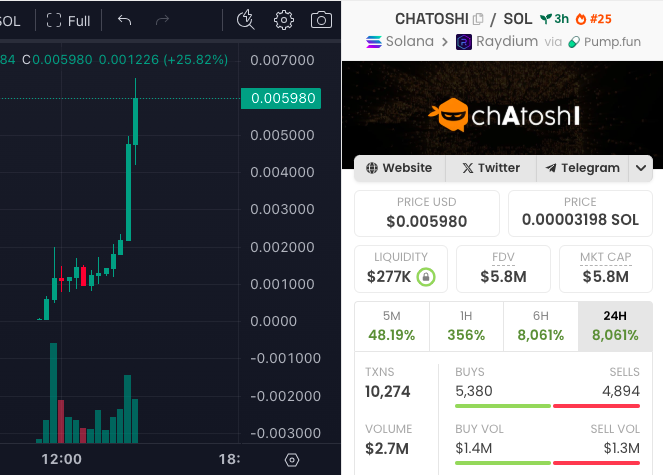Click the liquidity value $277K
Screen dimensions: 663x475
pyautogui.click(x=389, y=277)
